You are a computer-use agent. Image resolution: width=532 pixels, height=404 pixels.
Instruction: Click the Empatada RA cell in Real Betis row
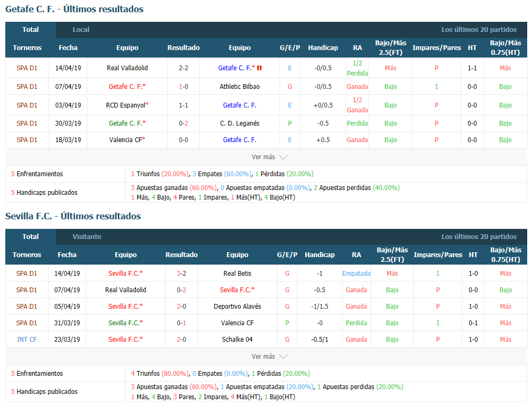tap(356, 274)
